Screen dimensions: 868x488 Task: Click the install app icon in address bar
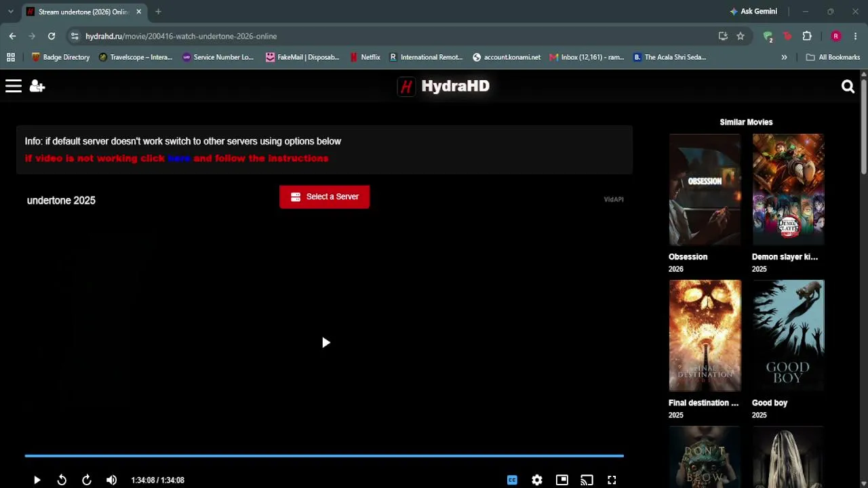(723, 36)
